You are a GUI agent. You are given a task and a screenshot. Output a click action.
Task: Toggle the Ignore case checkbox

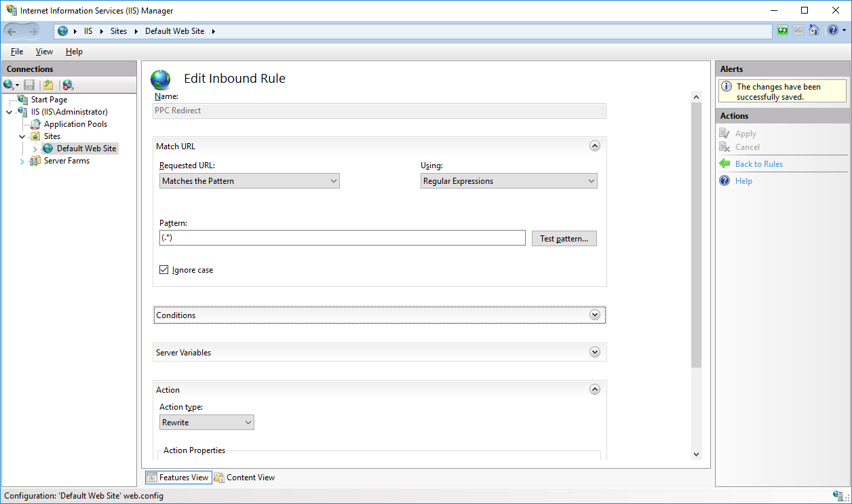[x=163, y=270]
